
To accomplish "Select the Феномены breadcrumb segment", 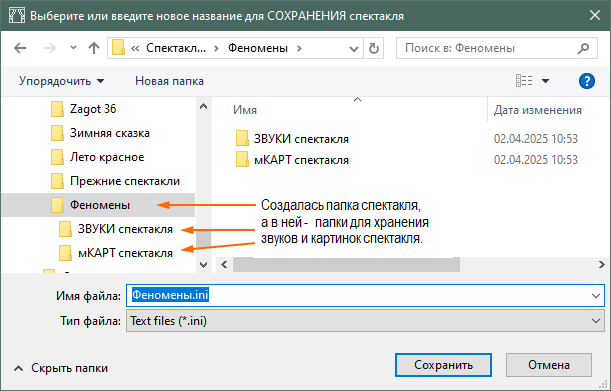I will 258,48.
